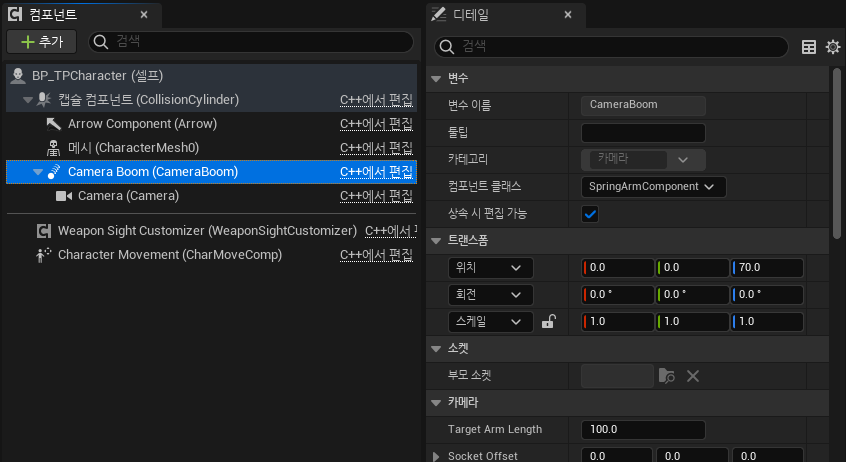Collapse the Camera Boom tree node
This screenshot has width=846, height=462.
coord(38,172)
